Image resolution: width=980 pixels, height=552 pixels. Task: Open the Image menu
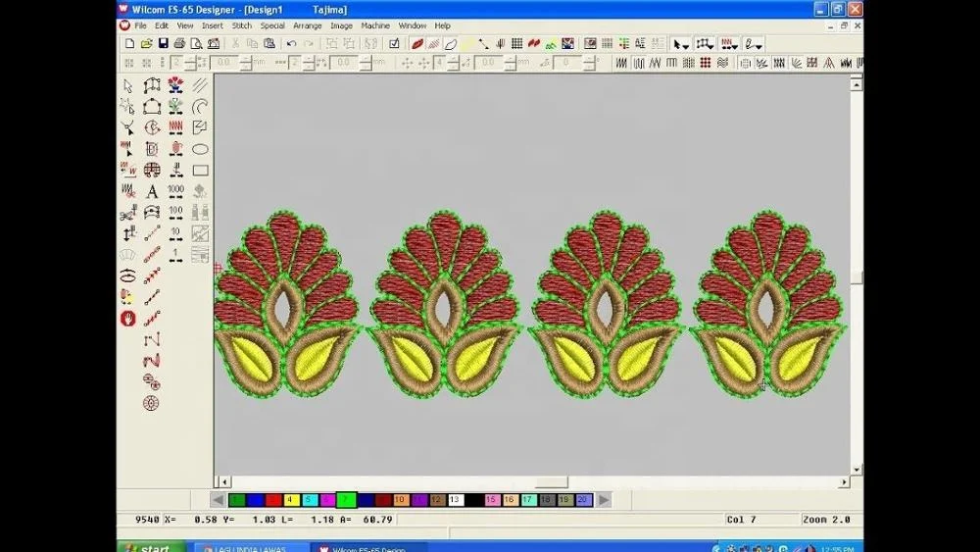pyautogui.click(x=341, y=25)
